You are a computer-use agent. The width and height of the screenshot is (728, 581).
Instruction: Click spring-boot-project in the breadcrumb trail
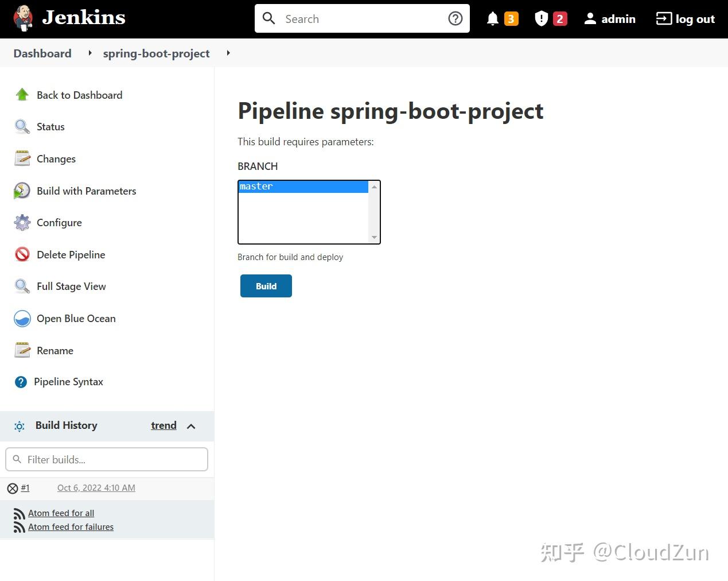(x=156, y=53)
